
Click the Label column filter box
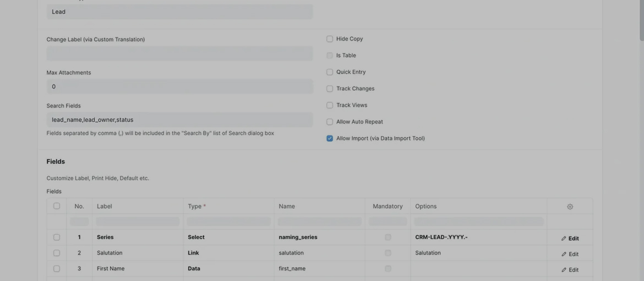point(138,221)
